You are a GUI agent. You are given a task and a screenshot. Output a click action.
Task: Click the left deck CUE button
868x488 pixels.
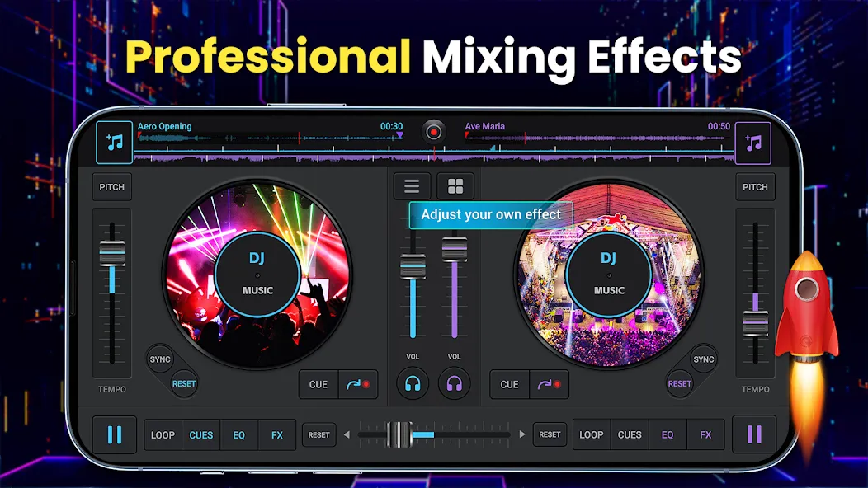[318, 384]
